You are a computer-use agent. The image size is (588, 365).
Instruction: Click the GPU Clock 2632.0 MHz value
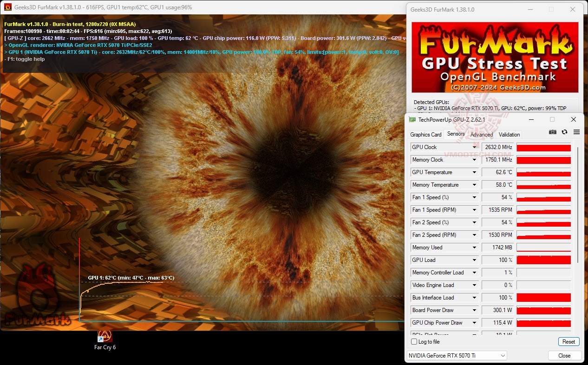coord(497,147)
